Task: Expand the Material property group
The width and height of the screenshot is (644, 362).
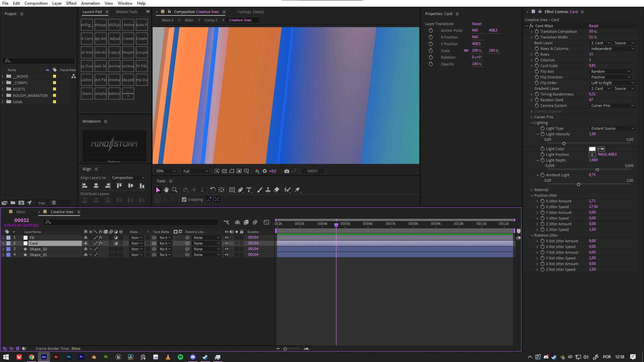Action: tap(532, 190)
